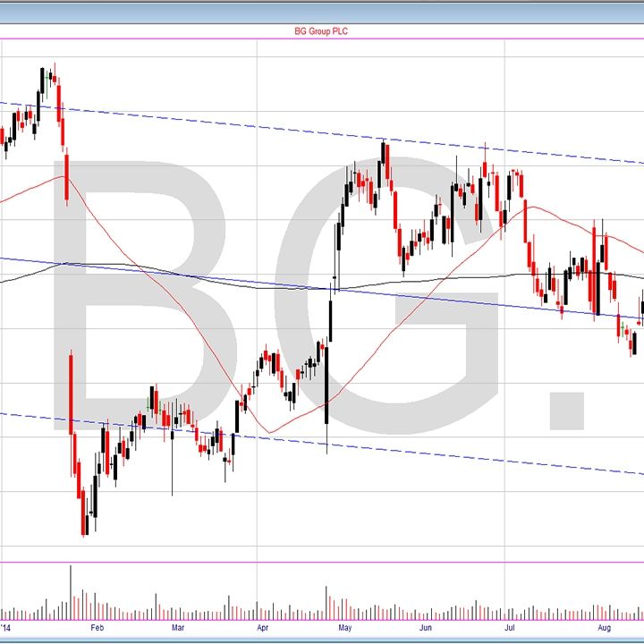The height and width of the screenshot is (644, 644).
Task: Click the BG Group PLC chart title
Action: coord(321,30)
